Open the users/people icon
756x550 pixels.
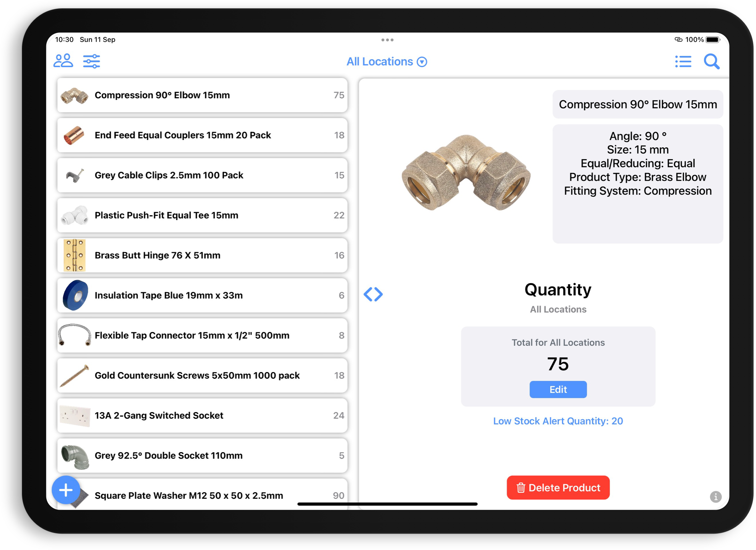pos(63,61)
